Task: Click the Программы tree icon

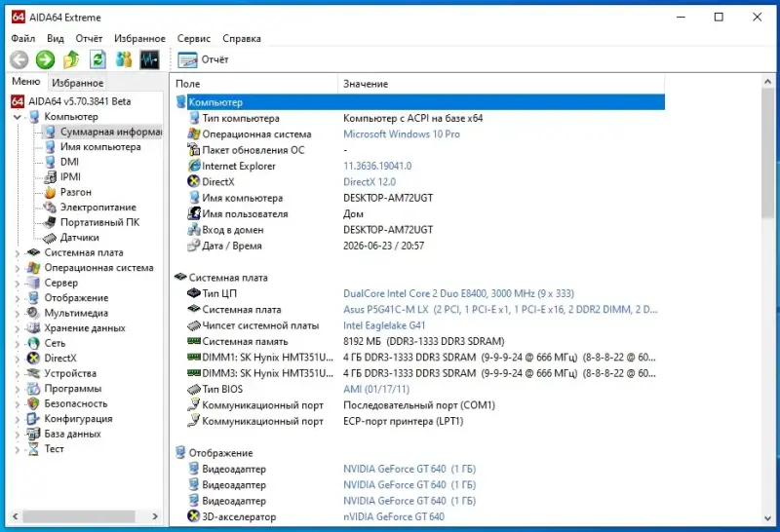Action: [x=33, y=389]
